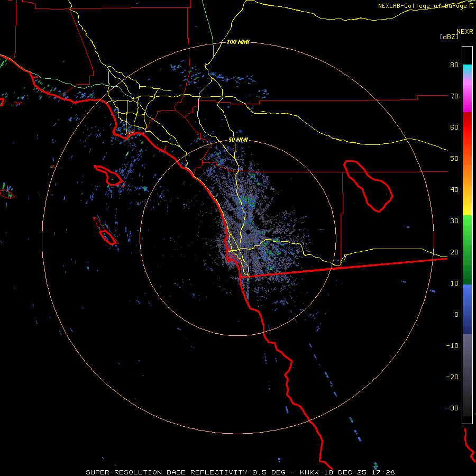Click the 80 dBZ scale value

(x=454, y=65)
